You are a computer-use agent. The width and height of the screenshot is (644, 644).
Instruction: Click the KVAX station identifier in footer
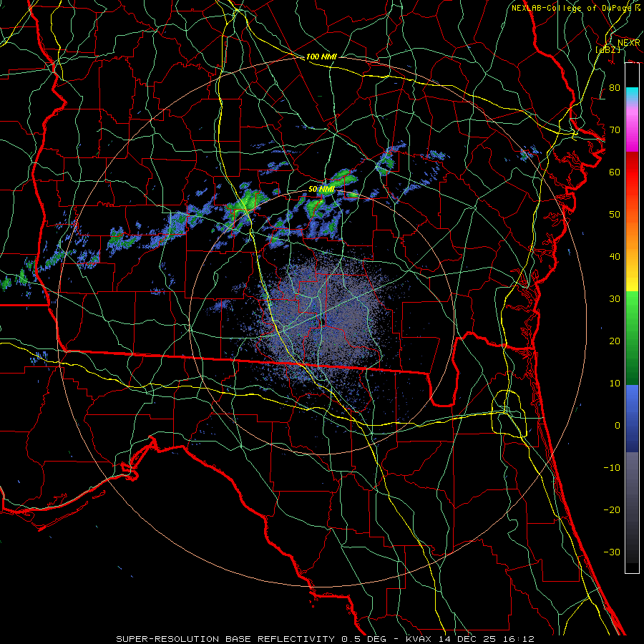[x=419, y=639]
